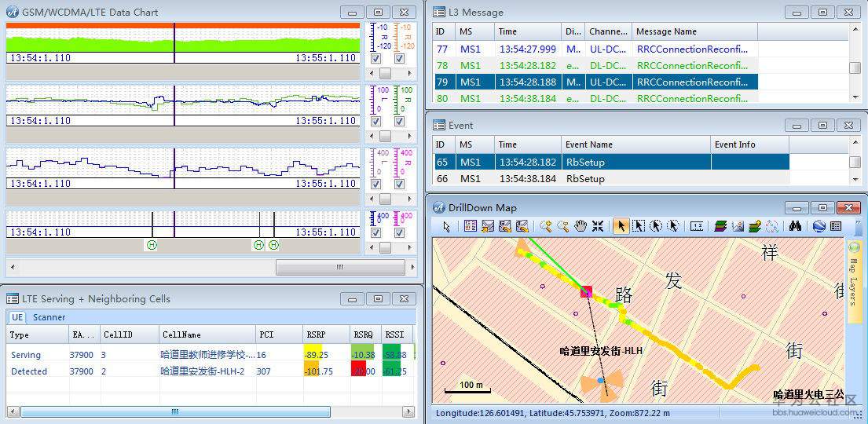The image size is (868, 424).
Task: Click third chart's scale scrollbar thumb
Action: point(385,199)
